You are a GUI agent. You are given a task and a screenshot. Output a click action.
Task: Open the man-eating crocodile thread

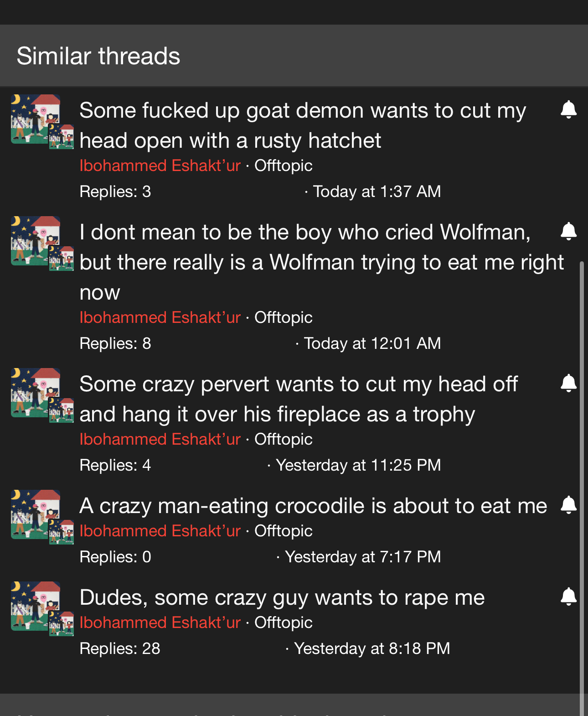tap(313, 506)
